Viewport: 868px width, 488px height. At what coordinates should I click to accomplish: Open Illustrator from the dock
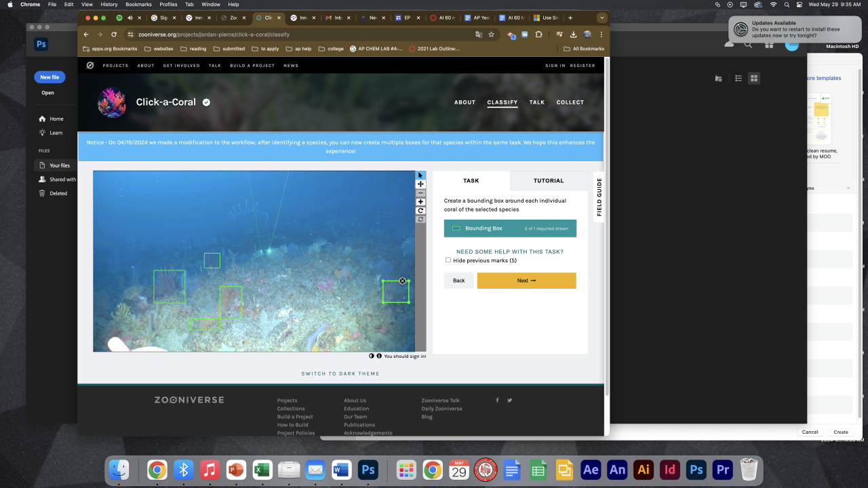644,470
